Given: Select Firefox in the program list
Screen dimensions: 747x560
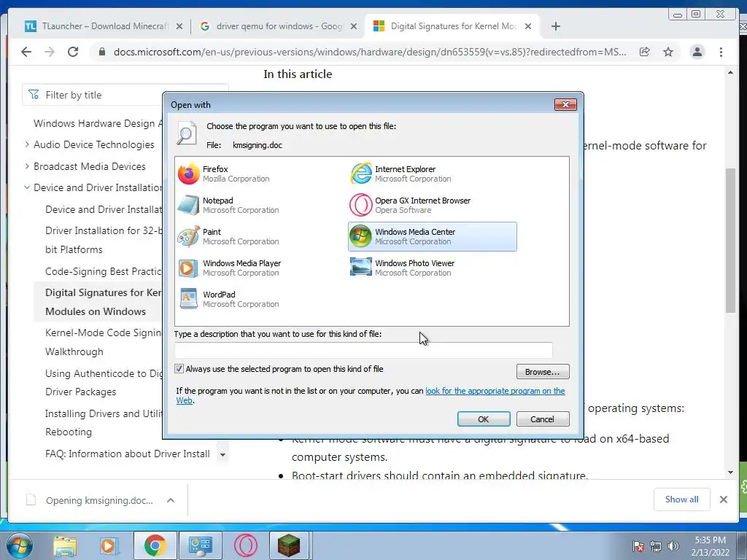Looking at the screenshot, I should [224, 174].
